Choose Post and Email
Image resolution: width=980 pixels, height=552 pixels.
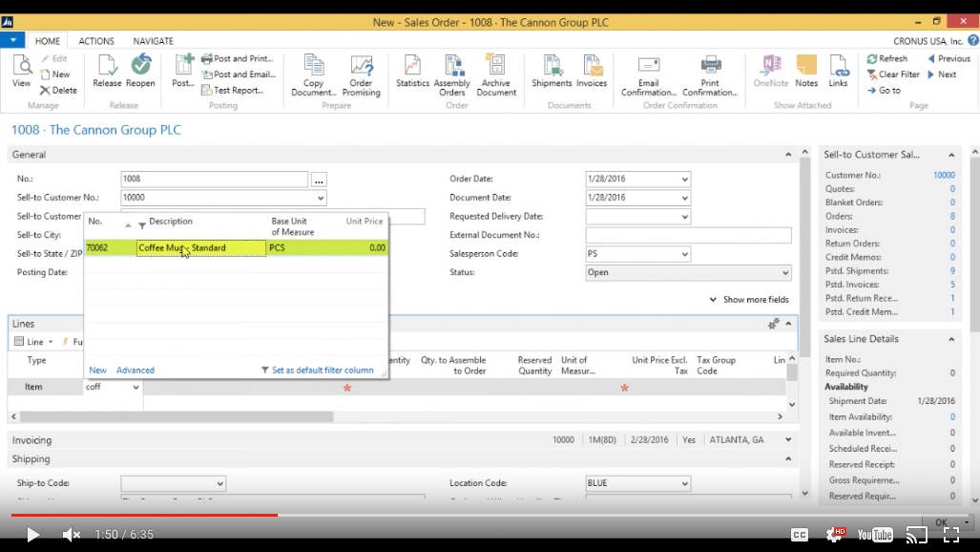pos(239,74)
